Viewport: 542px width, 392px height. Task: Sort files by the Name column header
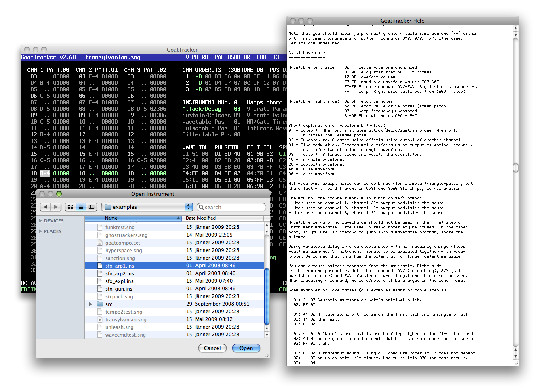(x=133, y=218)
